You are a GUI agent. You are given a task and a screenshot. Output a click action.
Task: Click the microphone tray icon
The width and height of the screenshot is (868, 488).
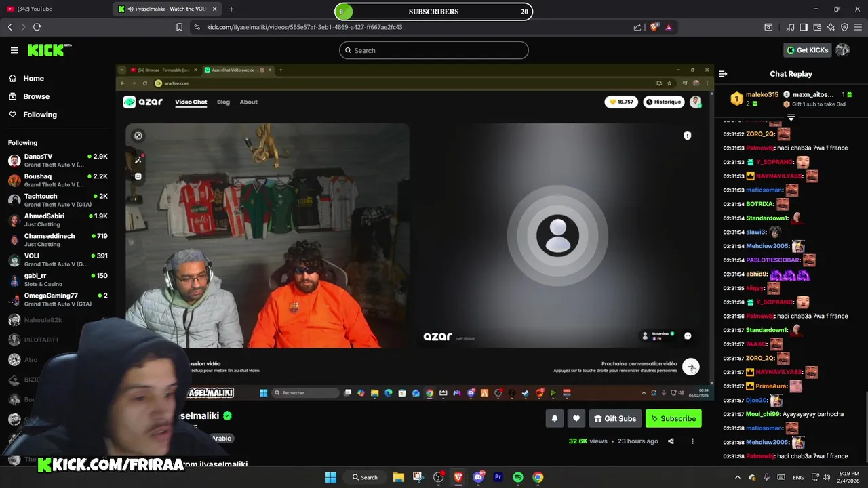click(x=766, y=477)
